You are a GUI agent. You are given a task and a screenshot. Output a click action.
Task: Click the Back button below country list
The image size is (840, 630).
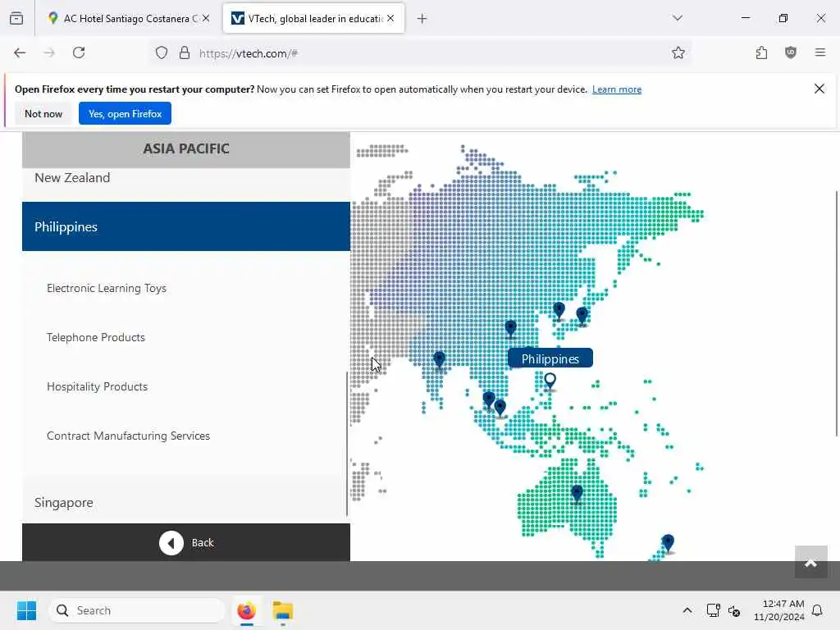[186, 543]
